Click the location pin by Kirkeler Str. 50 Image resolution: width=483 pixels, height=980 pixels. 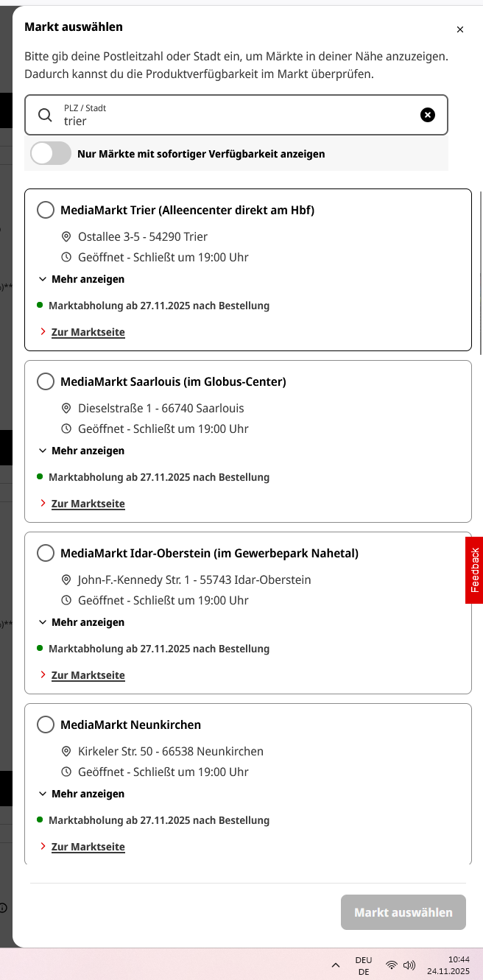(x=66, y=751)
